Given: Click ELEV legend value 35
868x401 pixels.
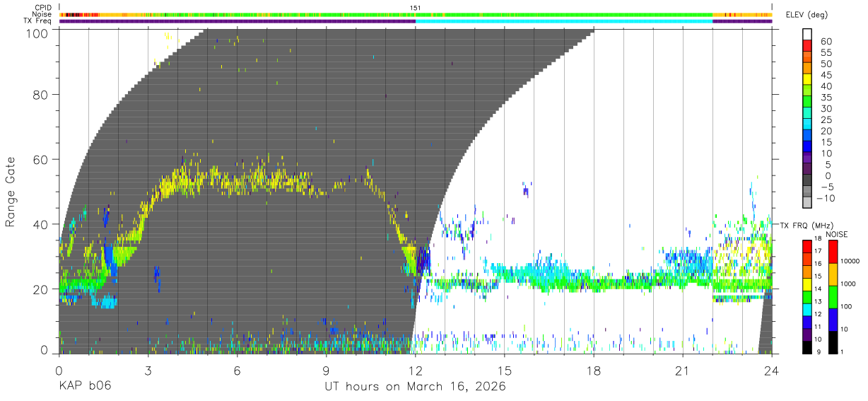Looking at the screenshot, I should [x=826, y=98].
